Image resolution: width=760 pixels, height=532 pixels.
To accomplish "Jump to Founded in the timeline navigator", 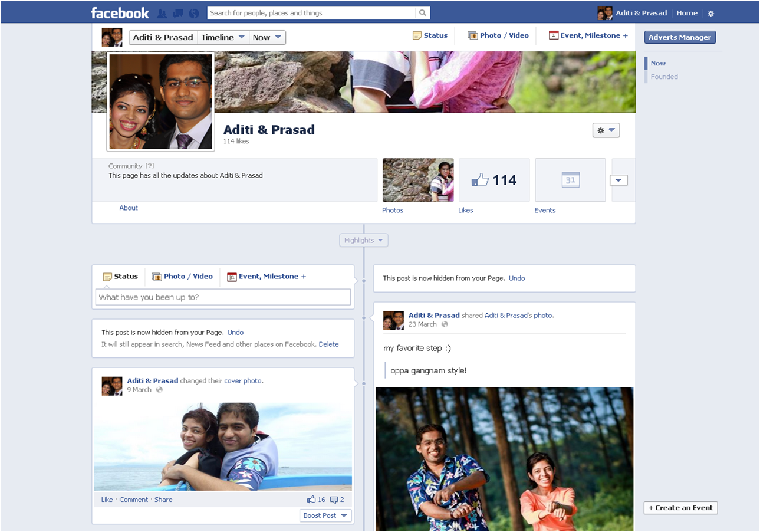I will point(664,77).
